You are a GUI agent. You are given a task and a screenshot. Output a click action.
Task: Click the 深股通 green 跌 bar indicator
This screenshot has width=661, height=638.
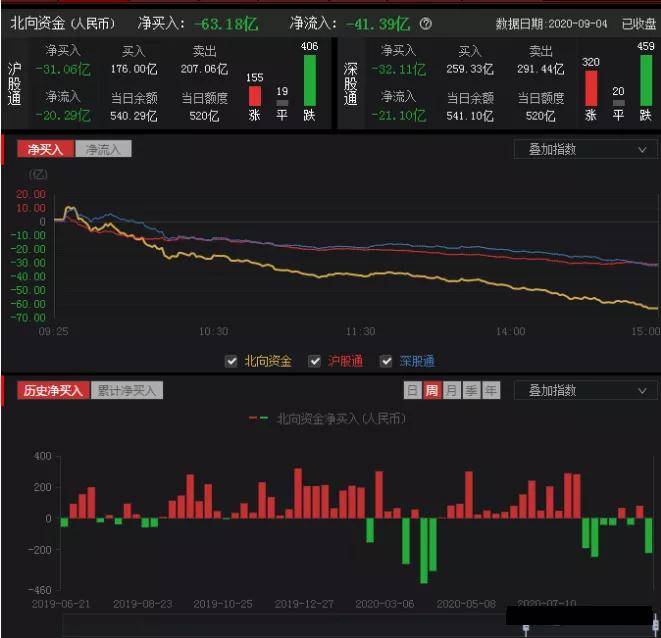646,80
